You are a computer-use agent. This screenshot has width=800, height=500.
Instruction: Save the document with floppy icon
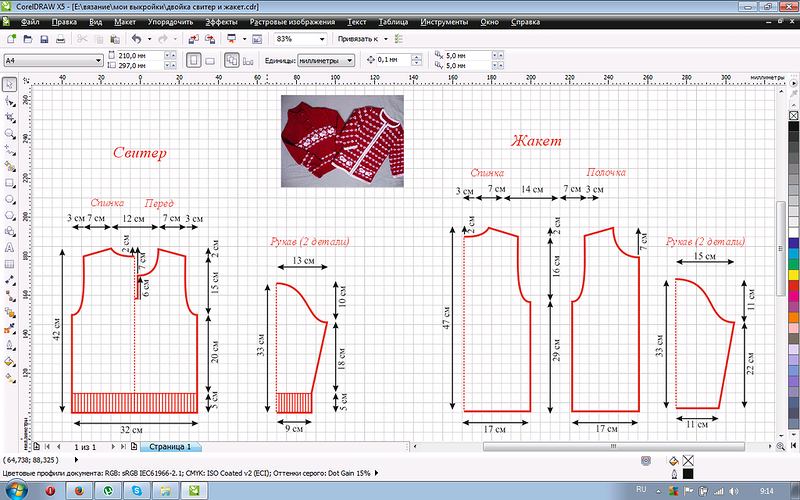[44, 39]
